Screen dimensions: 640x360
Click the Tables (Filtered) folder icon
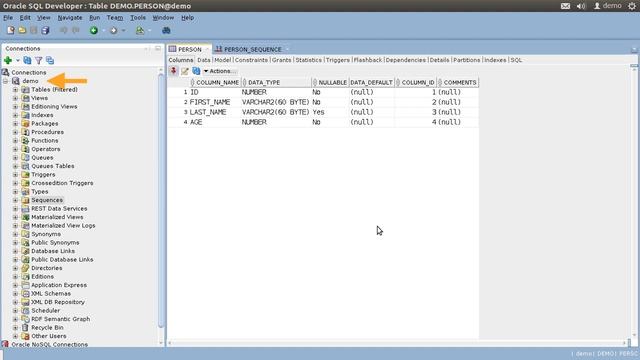pyautogui.click(x=25, y=89)
